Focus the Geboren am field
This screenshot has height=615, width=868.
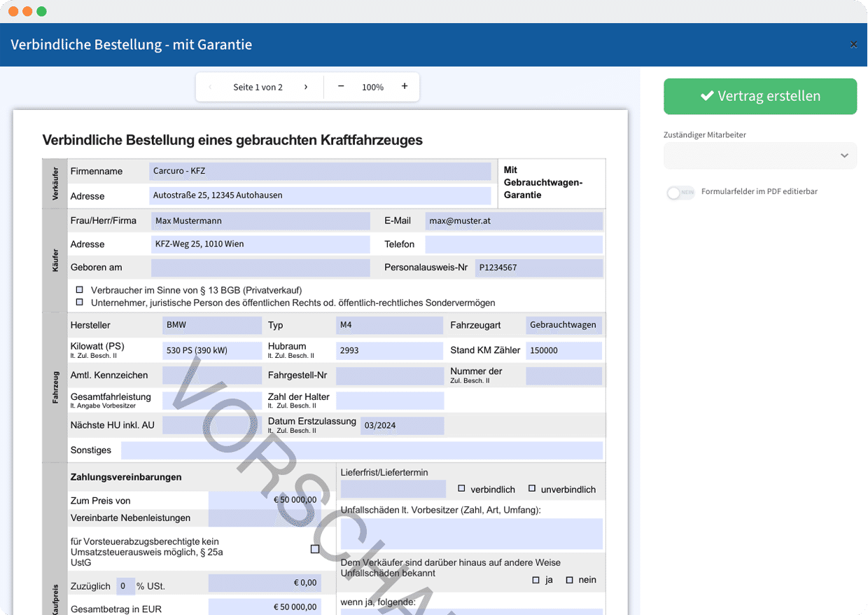pos(260,268)
